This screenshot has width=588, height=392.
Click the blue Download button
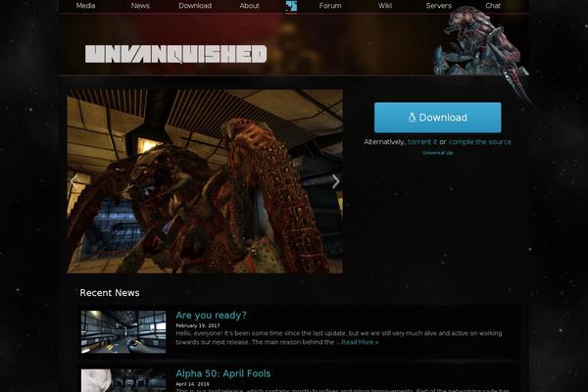point(438,118)
